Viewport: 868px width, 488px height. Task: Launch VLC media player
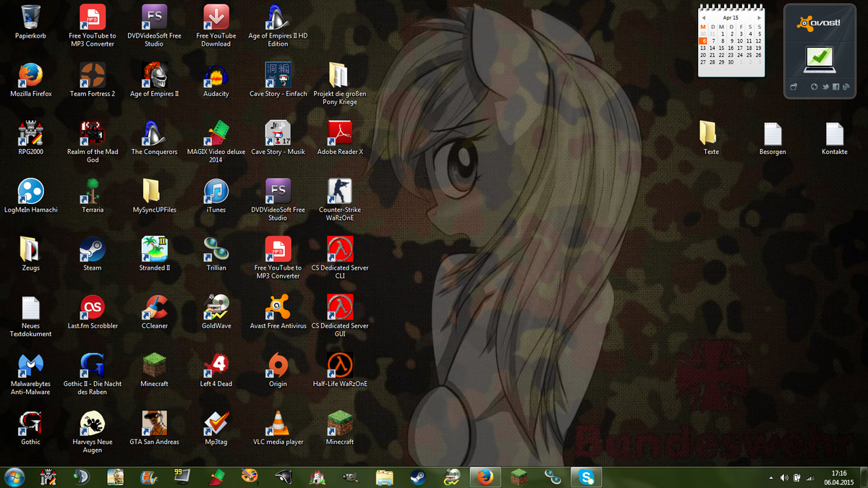click(x=278, y=428)
